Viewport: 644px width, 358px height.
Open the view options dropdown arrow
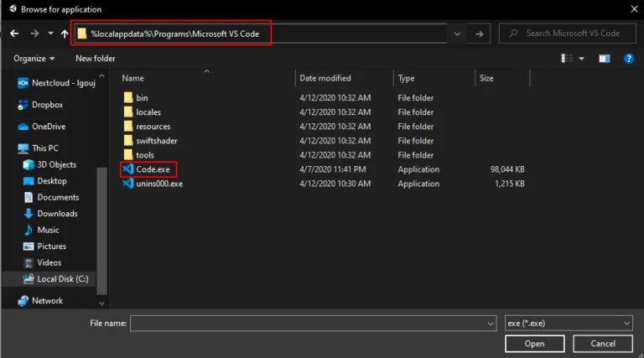pos(582,59)
